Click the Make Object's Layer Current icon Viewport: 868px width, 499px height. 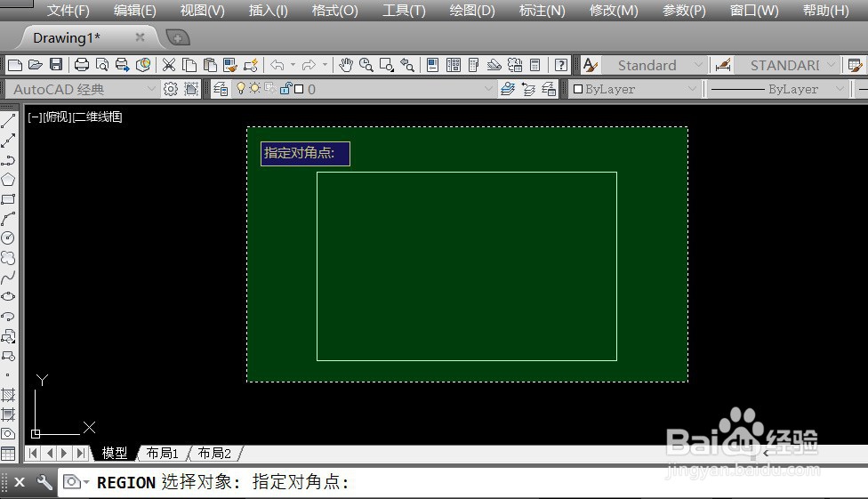click(508, 89)
